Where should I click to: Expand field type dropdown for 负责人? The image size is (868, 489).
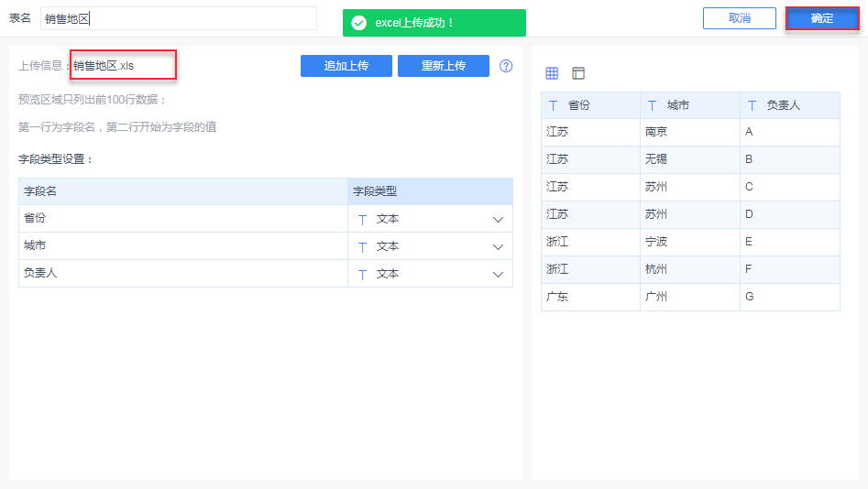pyautogui.click(x=498, y=275)
